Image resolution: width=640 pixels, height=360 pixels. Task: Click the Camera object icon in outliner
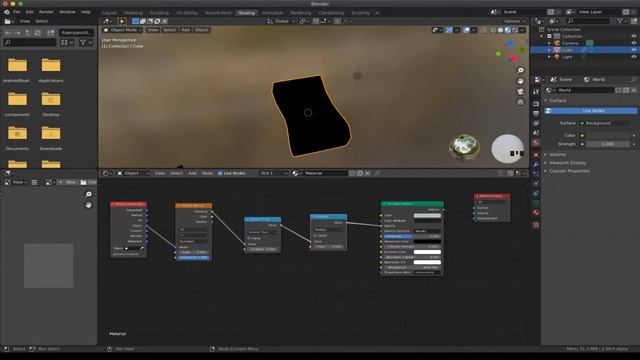click(557, 43)
